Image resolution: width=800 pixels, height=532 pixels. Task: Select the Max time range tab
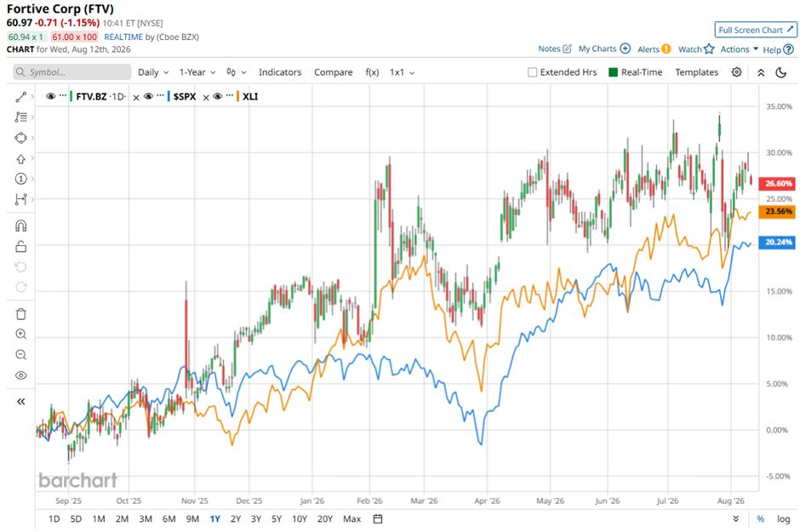352,518
